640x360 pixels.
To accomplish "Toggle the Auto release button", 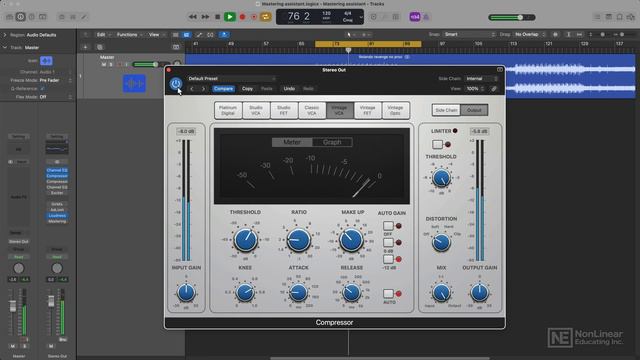I will (388, 293).
